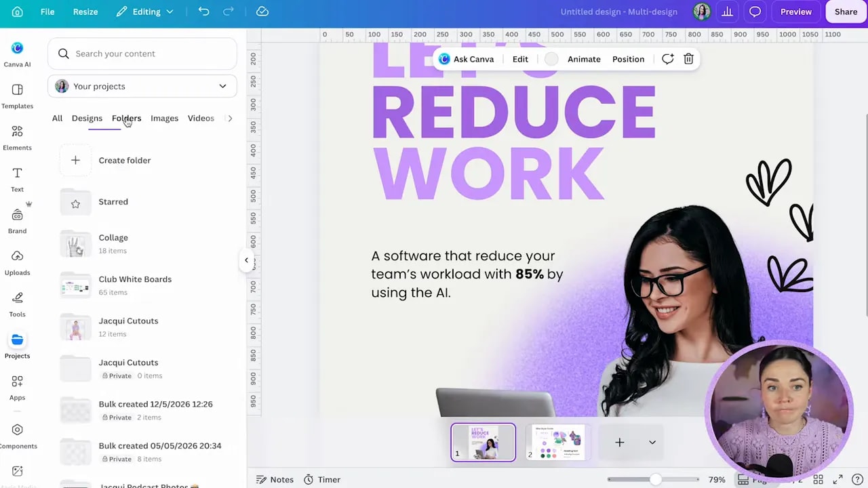Click Edit in the floating toolbar
This screenshot has height=488, width=868.
pyautogui.click(x=520, y=59)
